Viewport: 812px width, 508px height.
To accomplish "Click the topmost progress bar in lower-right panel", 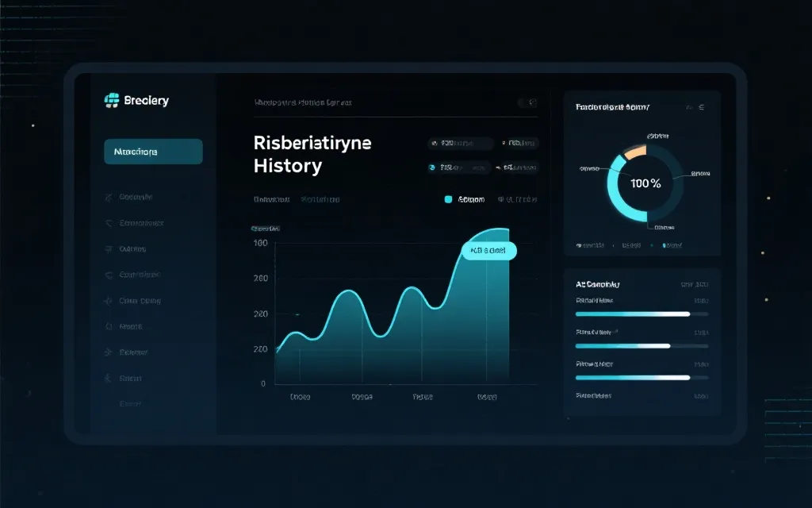I will click(x=632, y=314).
